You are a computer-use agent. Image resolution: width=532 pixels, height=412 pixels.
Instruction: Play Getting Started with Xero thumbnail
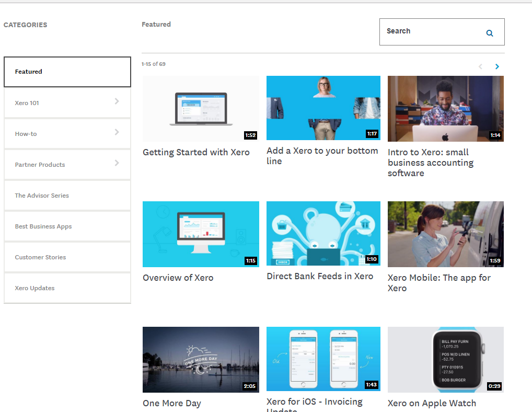tap(201, 109)
